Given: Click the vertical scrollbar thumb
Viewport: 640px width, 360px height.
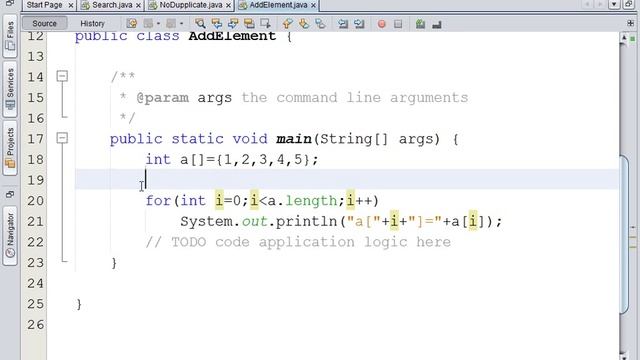Looking at the screenshot, I should click(624, 234).
